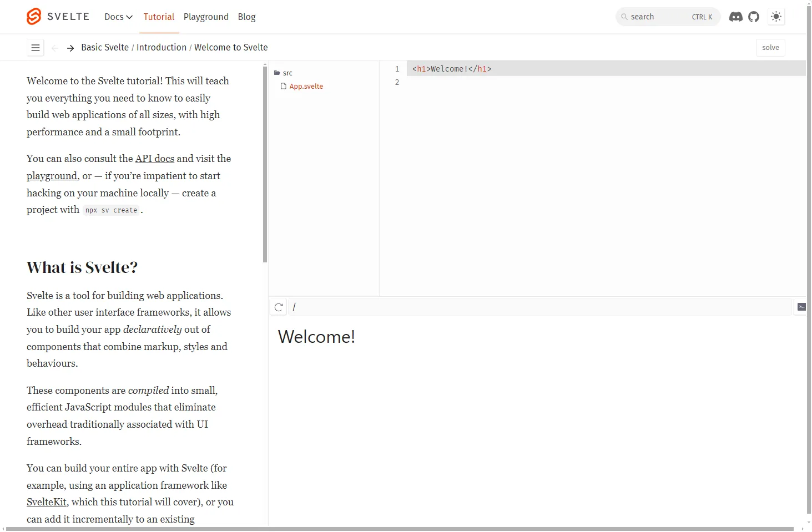This screenshot has height=532, width=812.
Task: Open the Blog page
Action: [x=246, y=17]
